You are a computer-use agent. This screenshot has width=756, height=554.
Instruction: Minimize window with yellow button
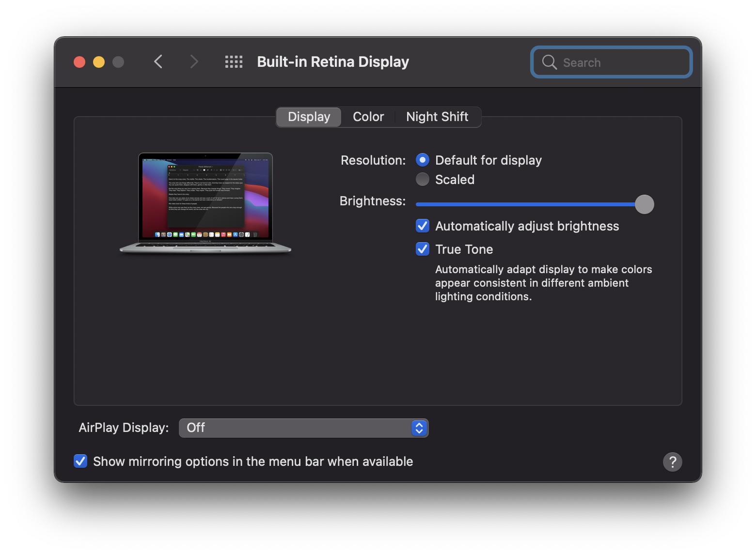pyautogui.click(x=99, y=62)
